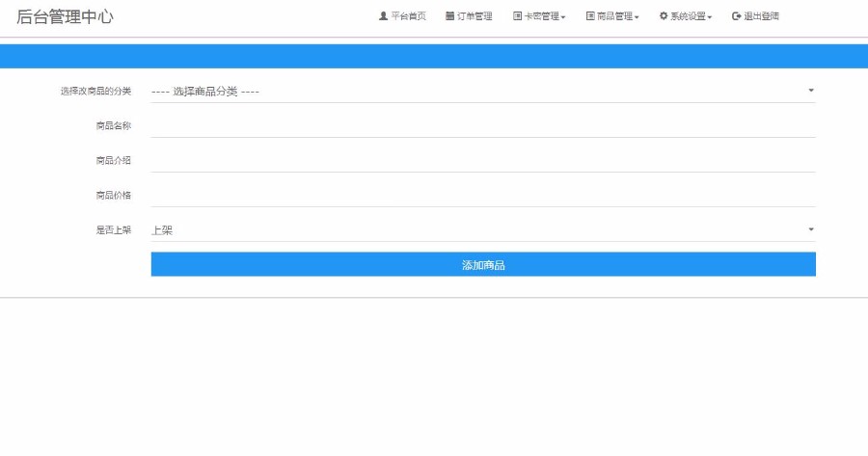Click the 是否上架 label
This screenshot has width=868, height=456.
[x=114, y=230]
